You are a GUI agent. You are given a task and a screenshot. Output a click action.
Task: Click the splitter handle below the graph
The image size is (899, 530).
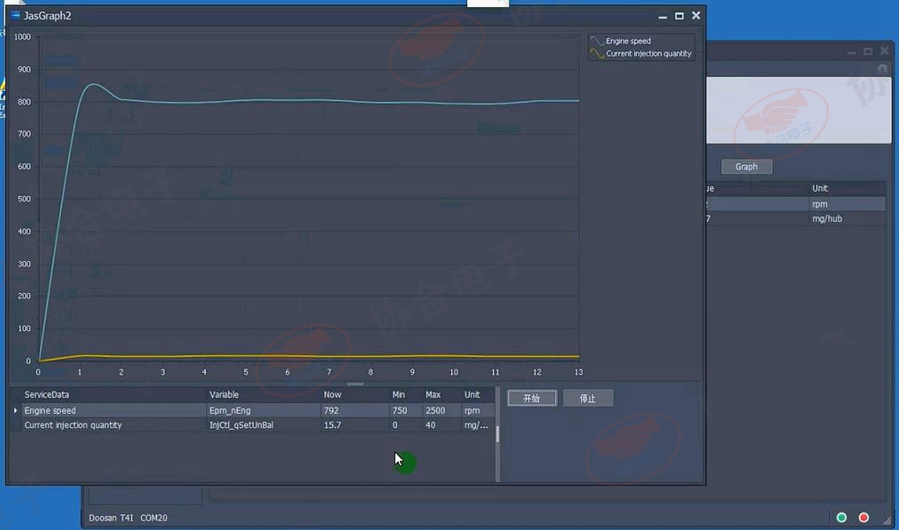click(355, 384)
